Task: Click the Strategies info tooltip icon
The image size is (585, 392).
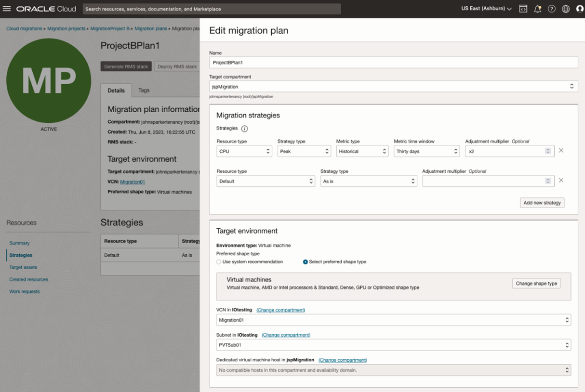Action: tap(244, 129)
